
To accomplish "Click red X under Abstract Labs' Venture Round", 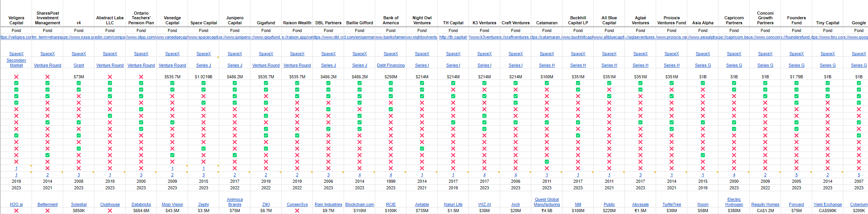I will [x=110, y=77].
